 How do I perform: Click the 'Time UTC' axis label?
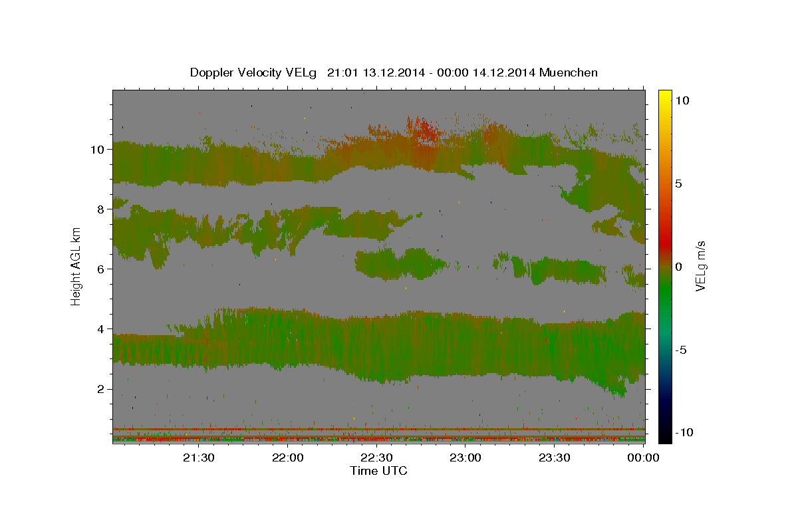coord(378,471)
